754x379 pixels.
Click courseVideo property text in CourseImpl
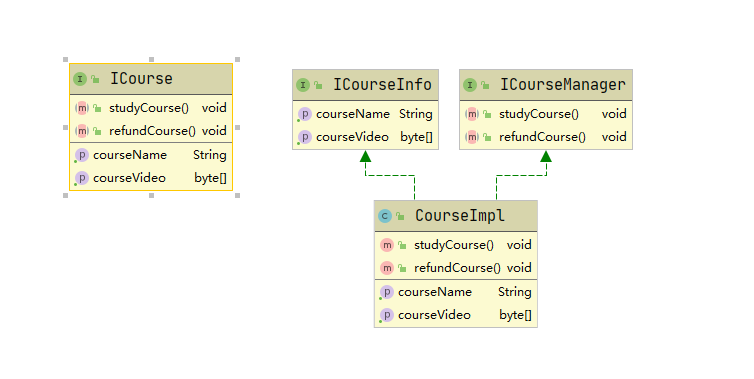coord(434,315)
